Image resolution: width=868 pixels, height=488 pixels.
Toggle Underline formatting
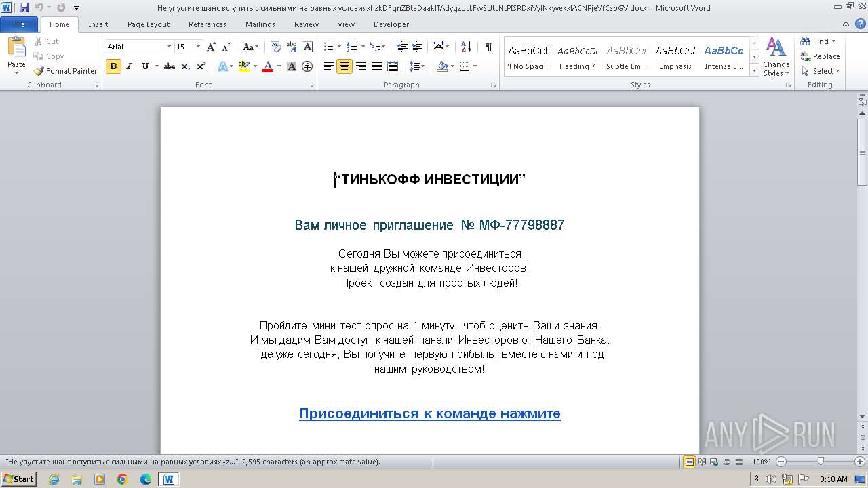145,66
